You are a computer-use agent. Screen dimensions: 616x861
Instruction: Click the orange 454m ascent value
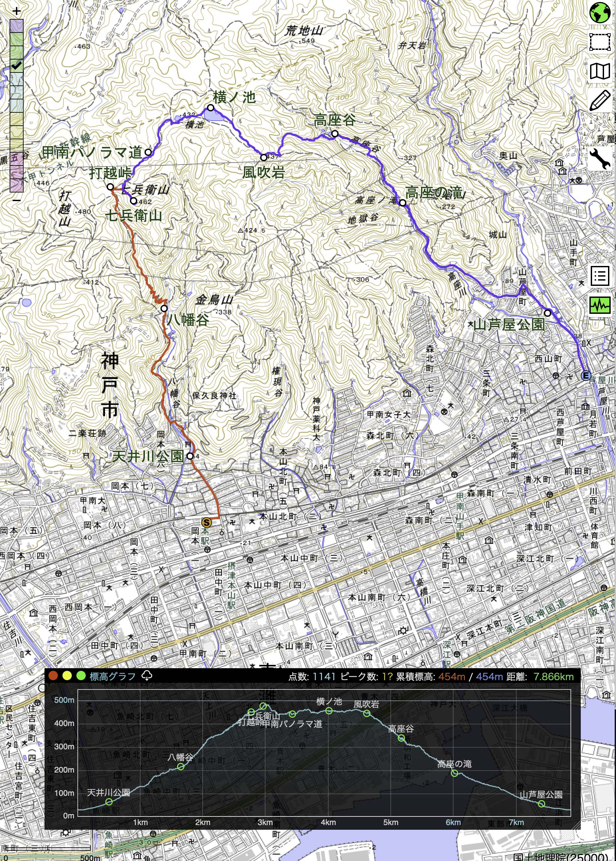[x=452, y=676]
